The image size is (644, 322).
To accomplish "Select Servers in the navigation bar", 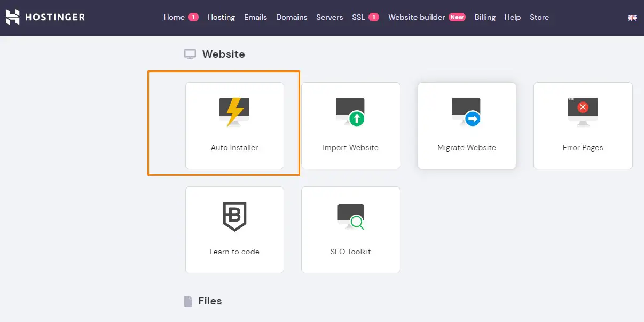I will tap(329, 17).
